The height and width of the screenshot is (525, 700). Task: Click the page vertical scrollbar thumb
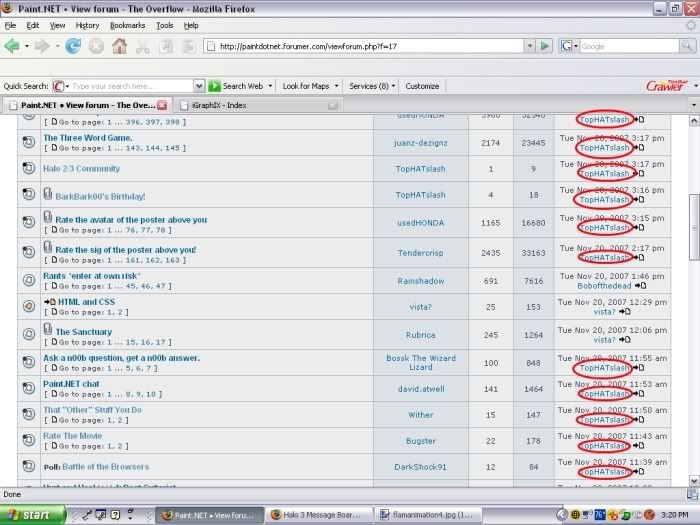pos(694,227)
